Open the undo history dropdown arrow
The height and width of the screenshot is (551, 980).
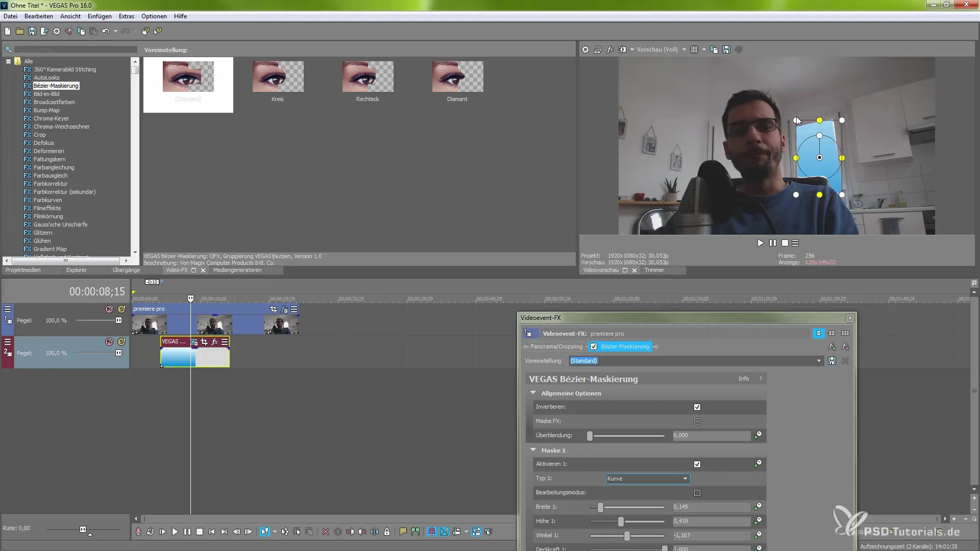[115, 31]
